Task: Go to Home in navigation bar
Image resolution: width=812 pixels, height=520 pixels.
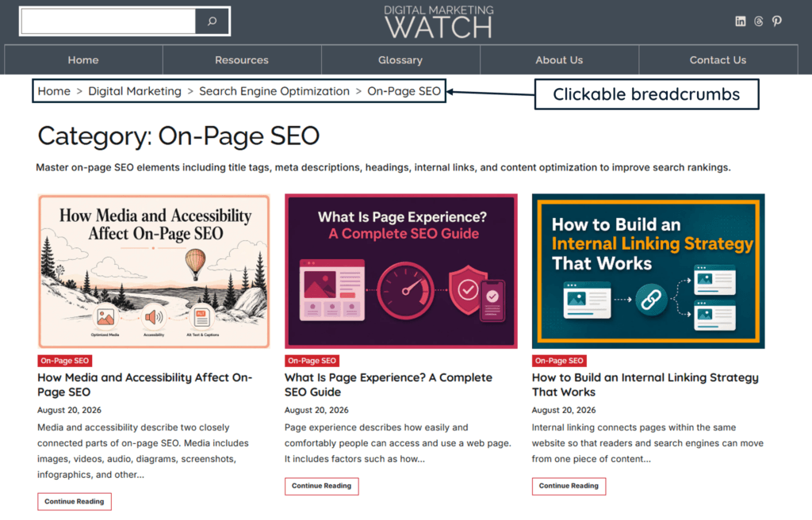Action: click(x=83, y=60)
